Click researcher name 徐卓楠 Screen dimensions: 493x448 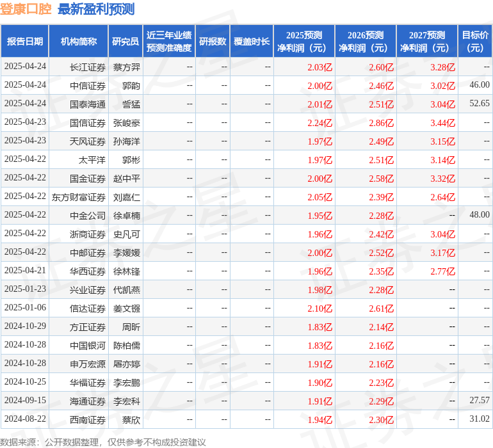(126, 216)
